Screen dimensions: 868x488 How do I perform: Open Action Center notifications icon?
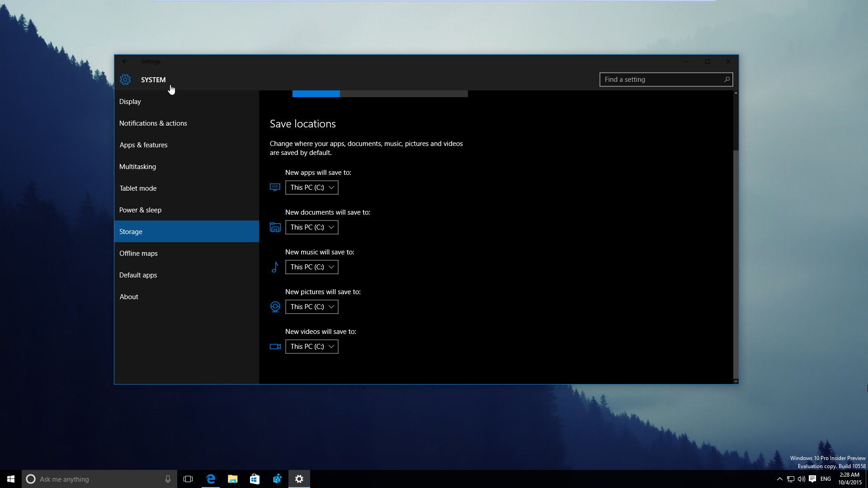pyautogui.click(x=812, y=479)
